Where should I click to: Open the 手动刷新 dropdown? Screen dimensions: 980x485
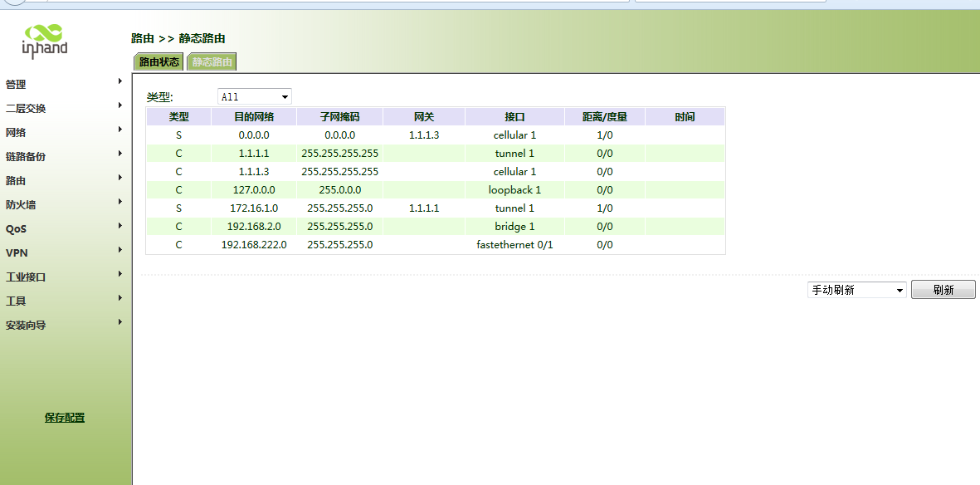point(856,290)
